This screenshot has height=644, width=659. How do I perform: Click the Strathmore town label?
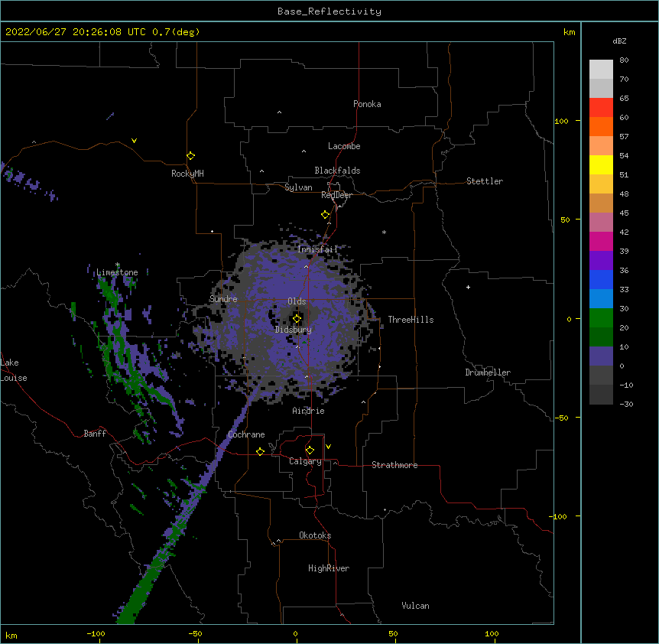pos(394,465)
